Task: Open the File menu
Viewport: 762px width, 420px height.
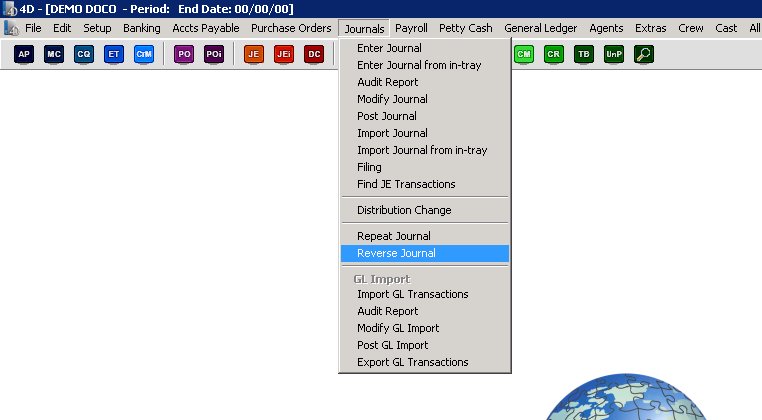Action: click(x=33, y=28)
